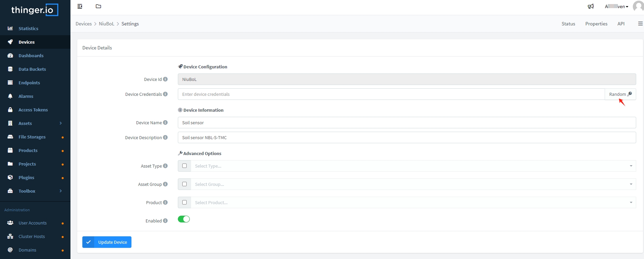Click the Device Id info icon

click(x=165, y=79)
